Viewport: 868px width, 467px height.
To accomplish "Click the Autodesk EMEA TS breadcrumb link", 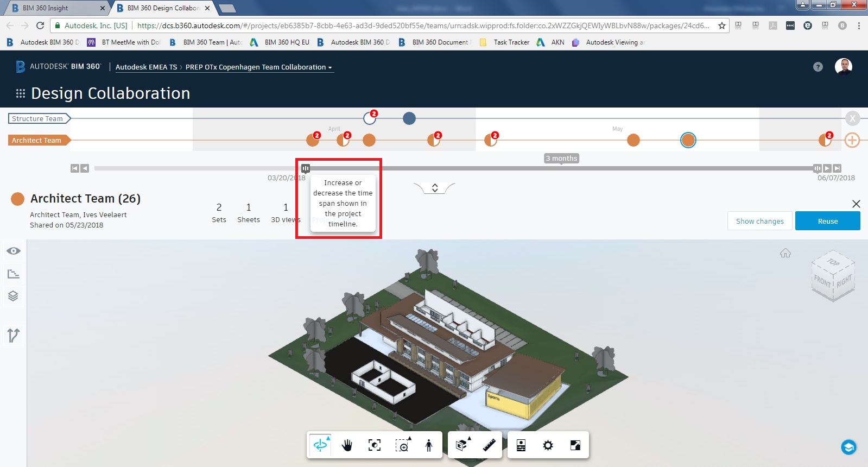I will (x=146, y=67).
